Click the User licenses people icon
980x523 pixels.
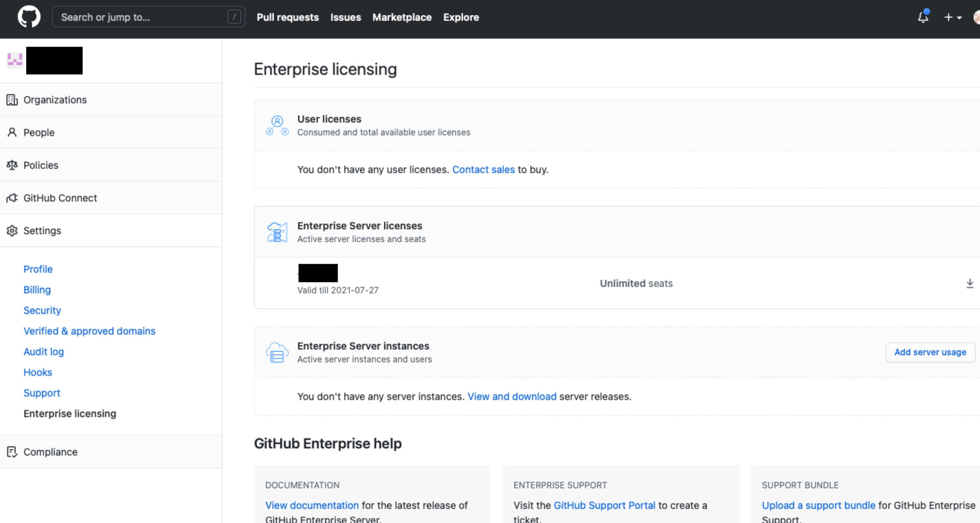pos(277,126)
